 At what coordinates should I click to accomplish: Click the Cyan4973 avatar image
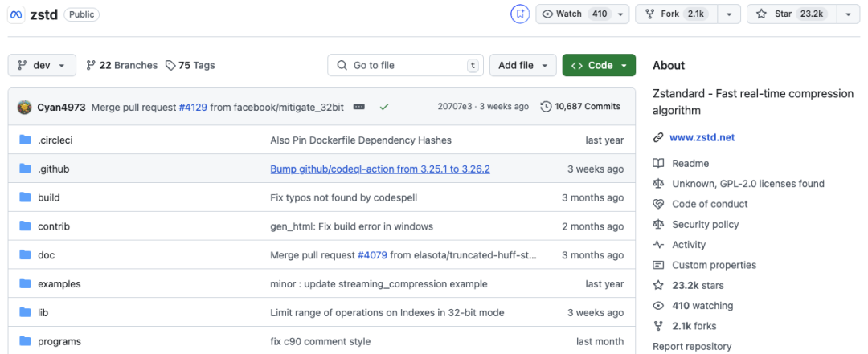[24, 107]
